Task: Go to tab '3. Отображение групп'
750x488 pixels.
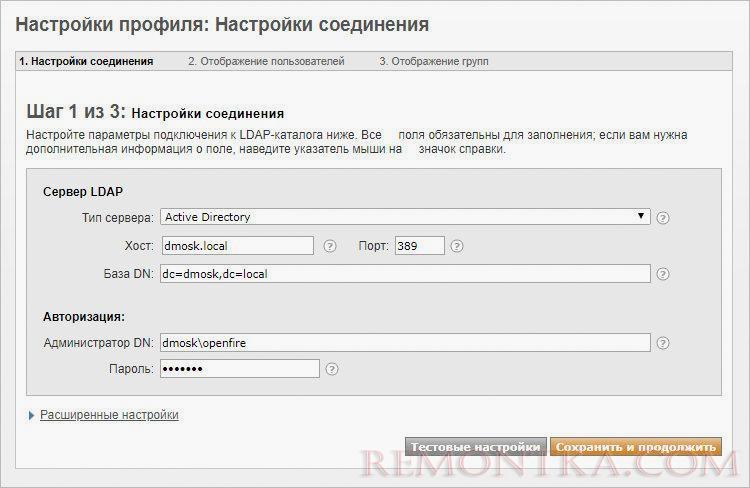Action: pos(434,61)
